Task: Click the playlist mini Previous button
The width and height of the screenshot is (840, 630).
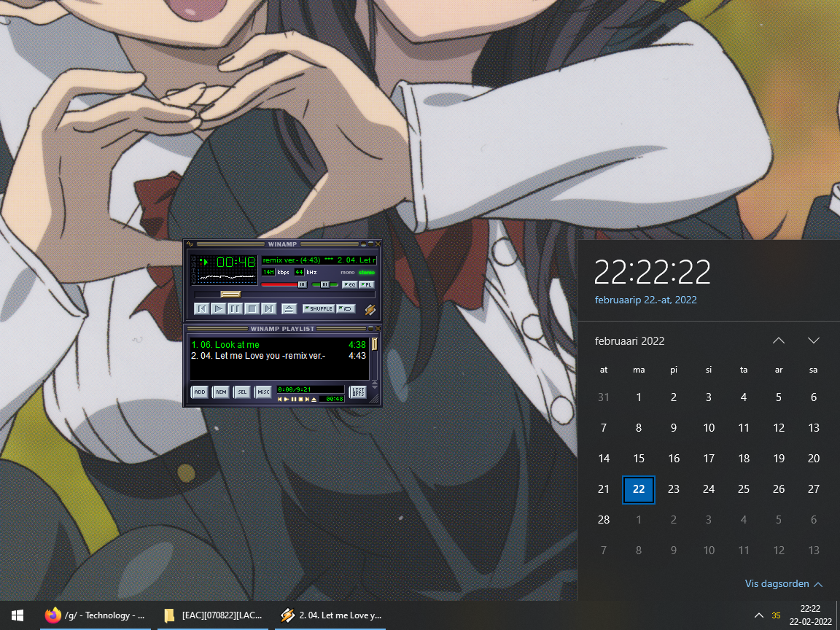Action: pyautogui.click(x=280, y=399)
